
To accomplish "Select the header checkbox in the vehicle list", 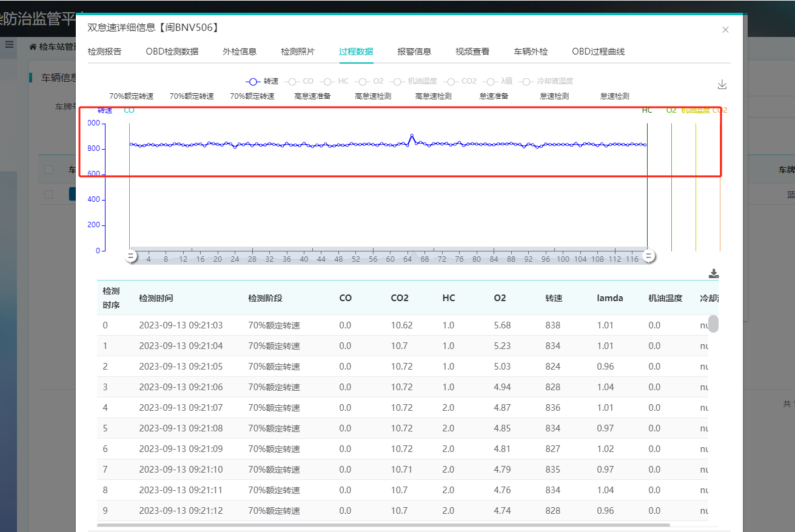I will coord(49,170).
